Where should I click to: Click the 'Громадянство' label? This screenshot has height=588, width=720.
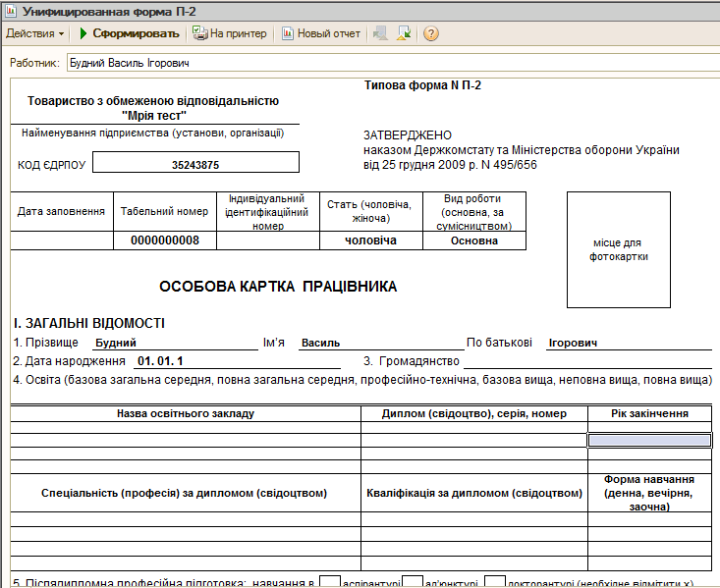pos(418,361)
